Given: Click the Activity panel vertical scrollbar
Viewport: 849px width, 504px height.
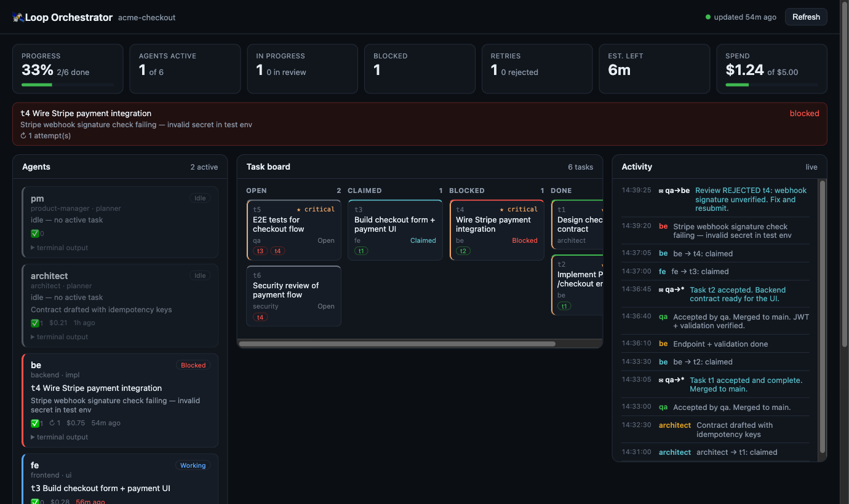Looking at the screenshot, I should tap(822, 316).
